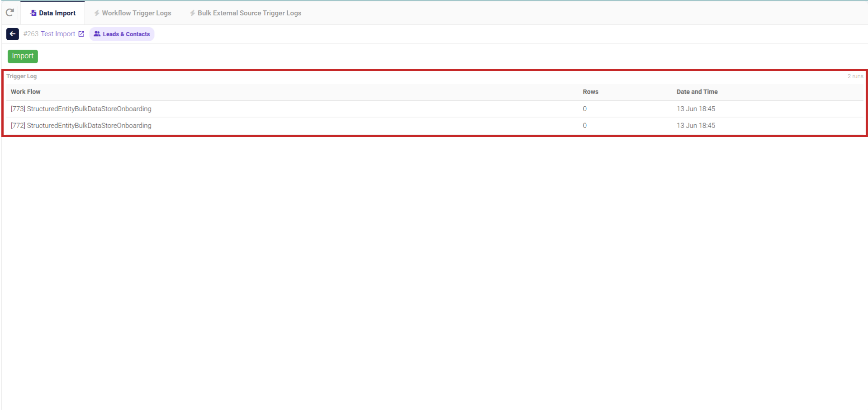868x411 pixels.
Task: Click the Trigger Log section title
Action: point(22,76)
